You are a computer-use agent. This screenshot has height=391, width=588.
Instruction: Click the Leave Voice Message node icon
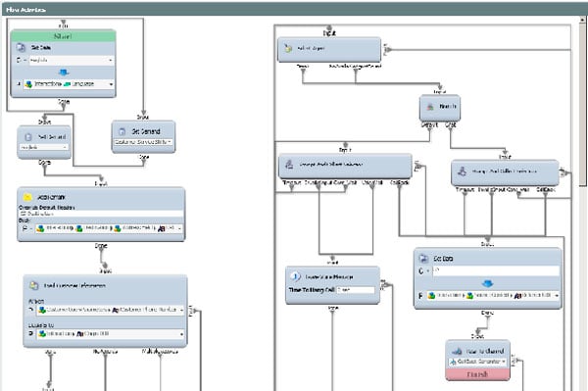pos(295,276)
